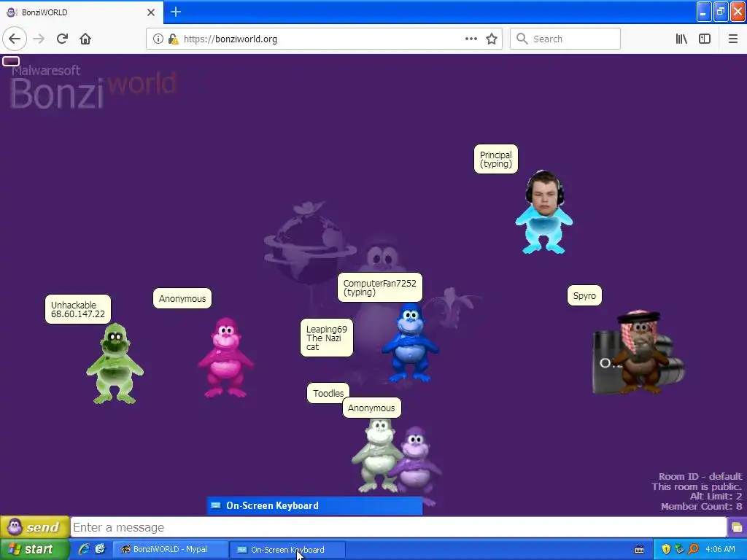Viewport: 747px width, 560px height.
Task: Click the Unhackable 68.60.147.22 bubble
Action: point(78,309)
